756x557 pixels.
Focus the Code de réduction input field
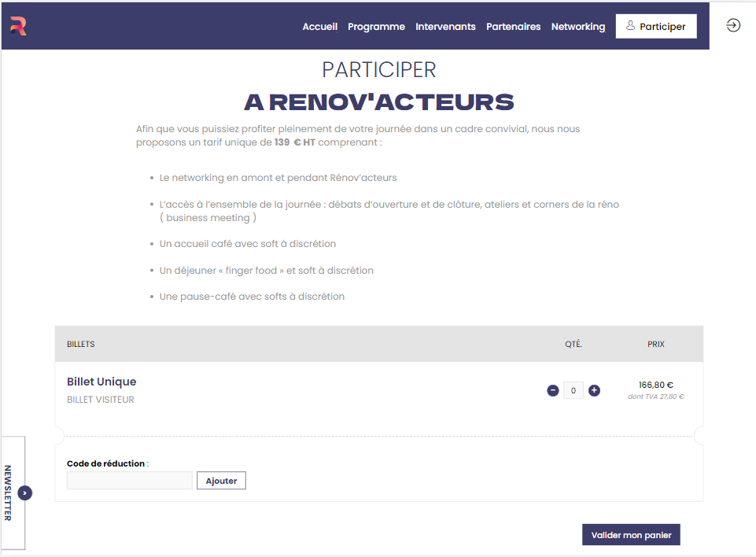click(129, 481)
